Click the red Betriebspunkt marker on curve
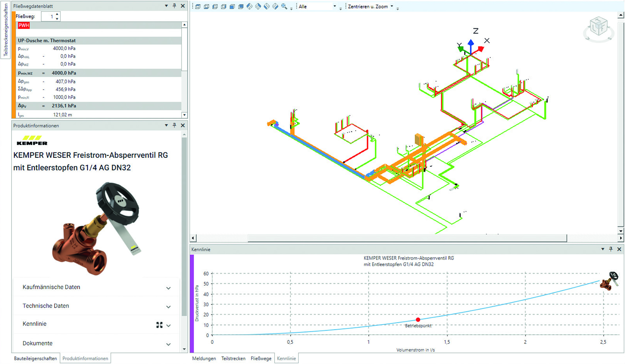 [x=418, y=320]
